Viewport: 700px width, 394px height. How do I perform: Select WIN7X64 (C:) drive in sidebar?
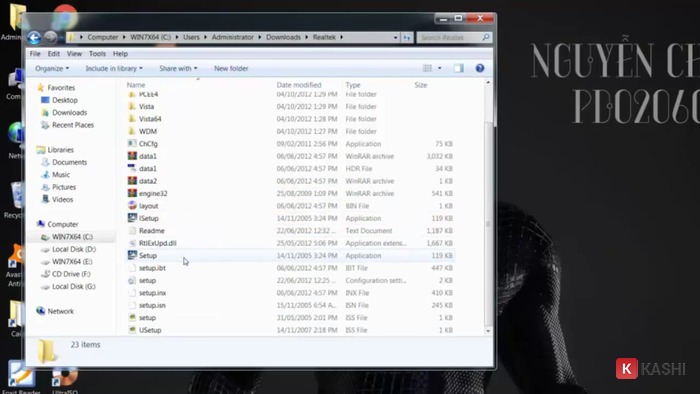point(72,236)
